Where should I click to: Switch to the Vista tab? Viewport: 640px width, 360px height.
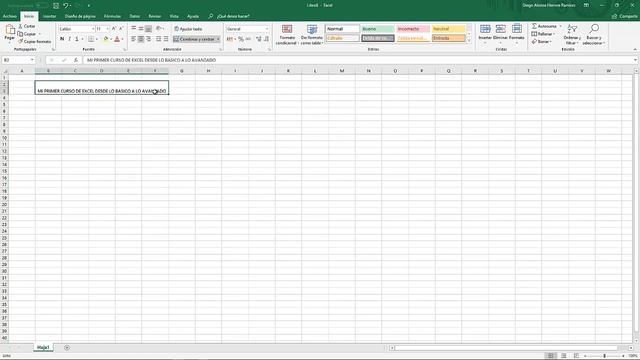(x=174, y=16)
